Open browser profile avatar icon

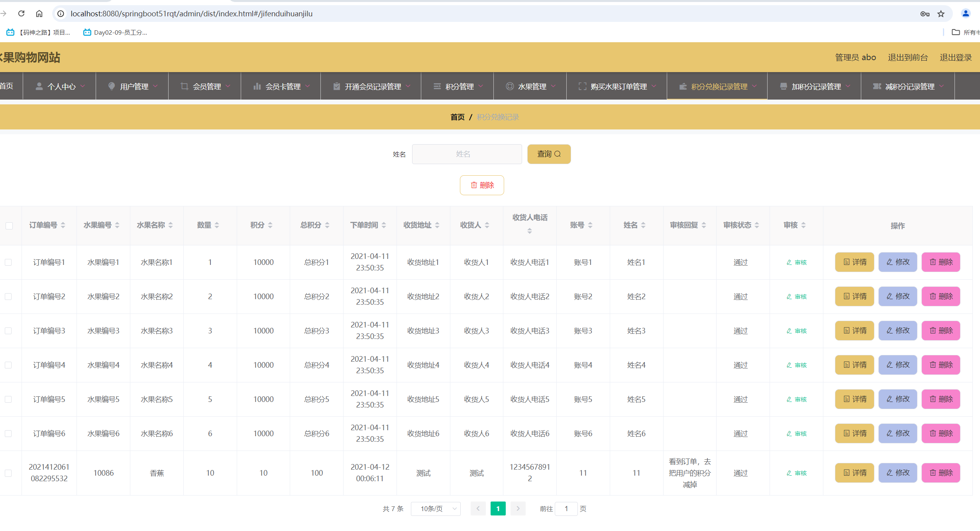click(x=966, y=14)
